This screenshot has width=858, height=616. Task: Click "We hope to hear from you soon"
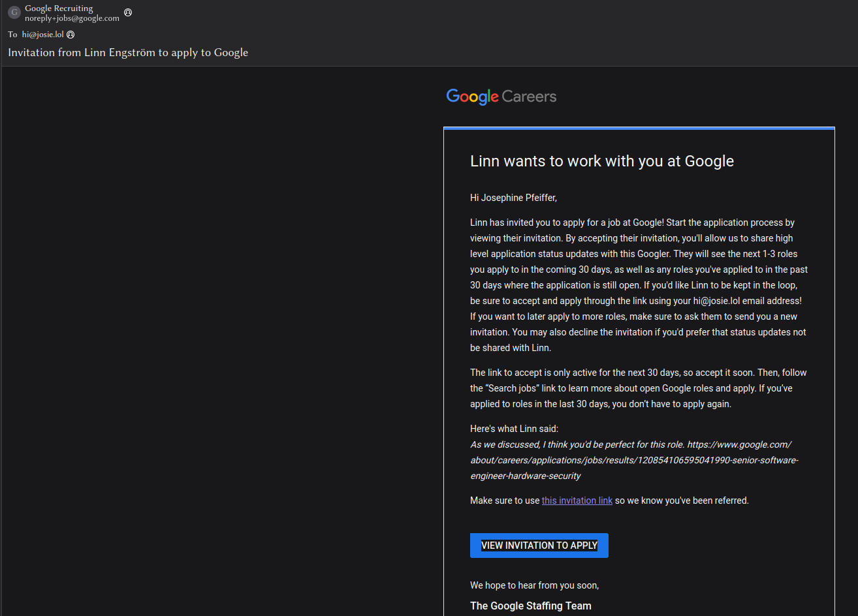534,585
